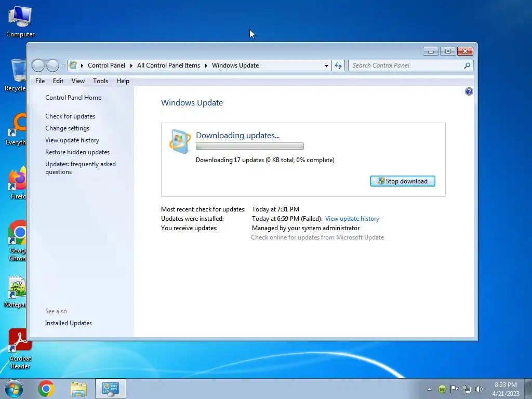
Task: Click Check for updates link
Action: [x=70, y=116]
